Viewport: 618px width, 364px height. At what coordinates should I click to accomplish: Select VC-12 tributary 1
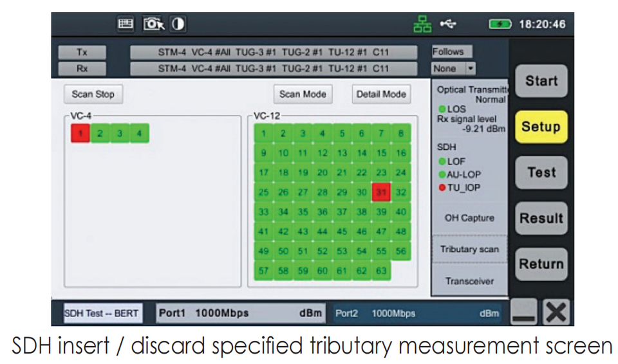click(x=264, y=133)
